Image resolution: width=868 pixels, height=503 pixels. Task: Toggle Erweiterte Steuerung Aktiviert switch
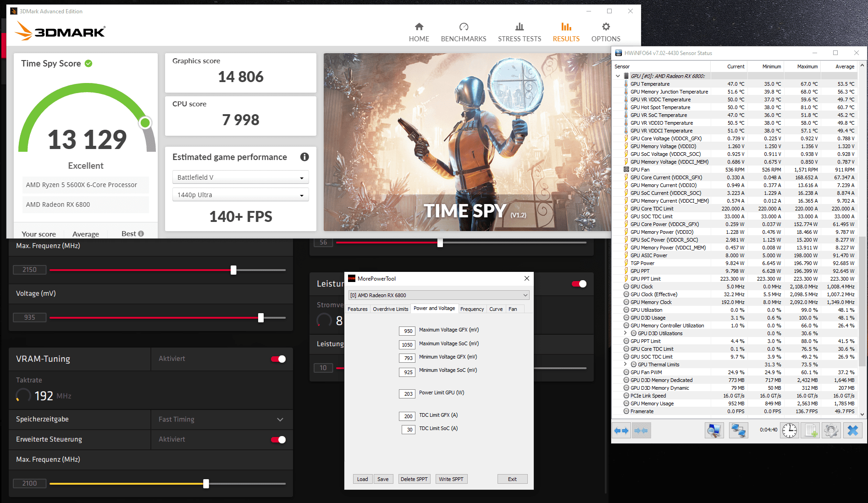[x=278, y=440]
